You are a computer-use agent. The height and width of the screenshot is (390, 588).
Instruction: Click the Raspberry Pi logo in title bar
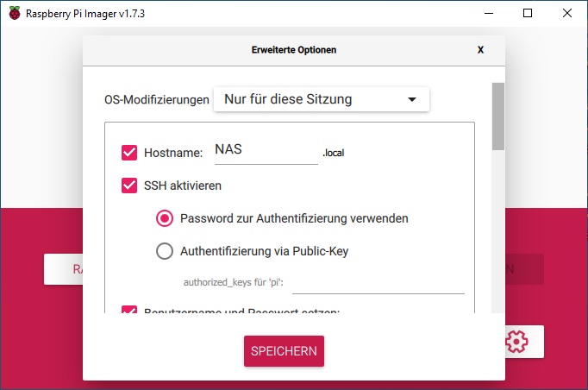[x=15, y=13]
